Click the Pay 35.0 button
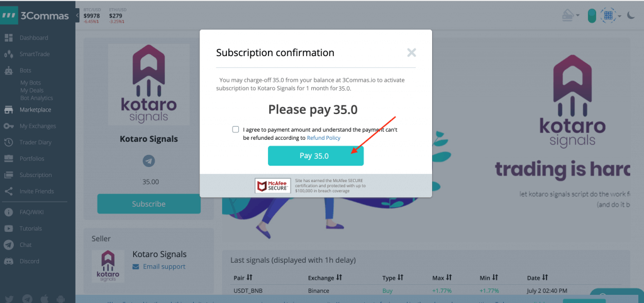The width and height of the screenshot is (644, 303). coord(315,156)
